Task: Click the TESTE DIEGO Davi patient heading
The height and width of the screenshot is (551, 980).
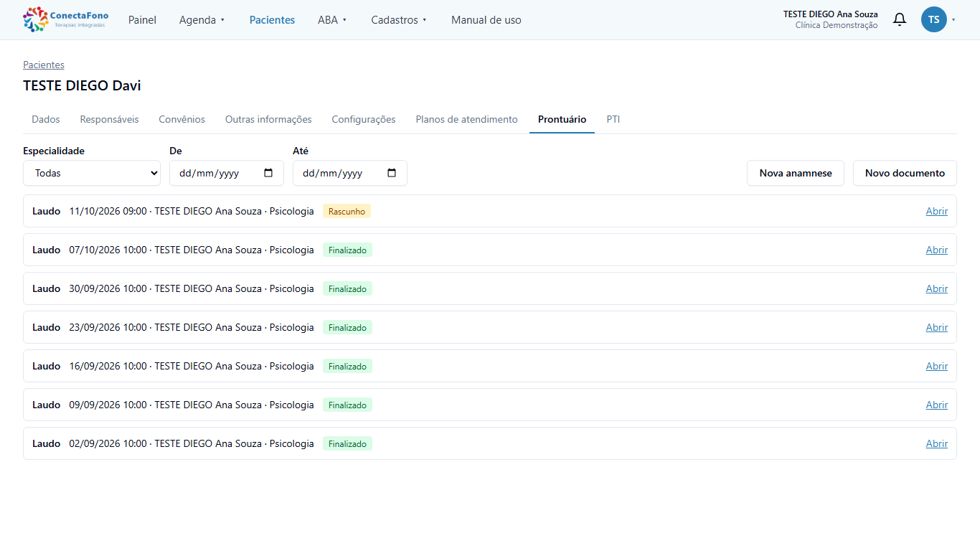Action: (x=82, y=85)
